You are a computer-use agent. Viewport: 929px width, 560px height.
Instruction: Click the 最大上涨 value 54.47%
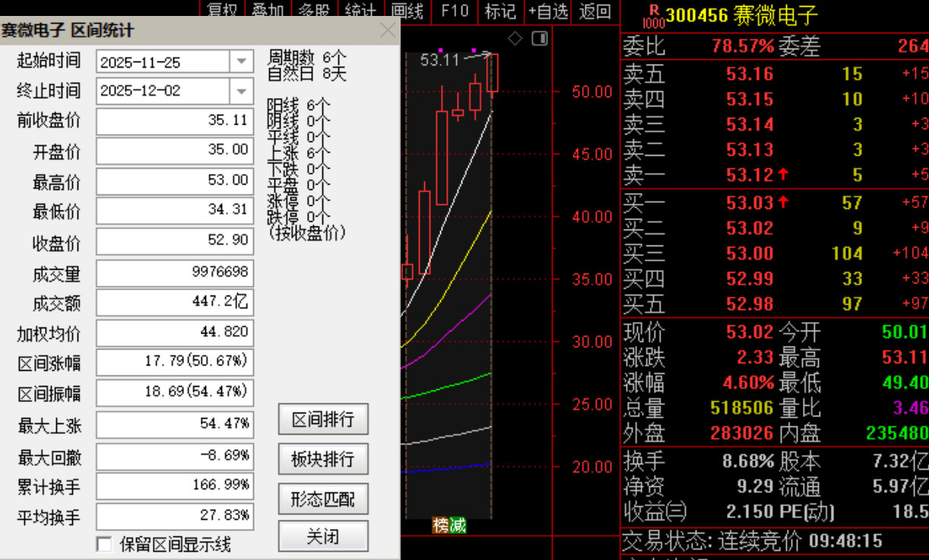[175, 424]
